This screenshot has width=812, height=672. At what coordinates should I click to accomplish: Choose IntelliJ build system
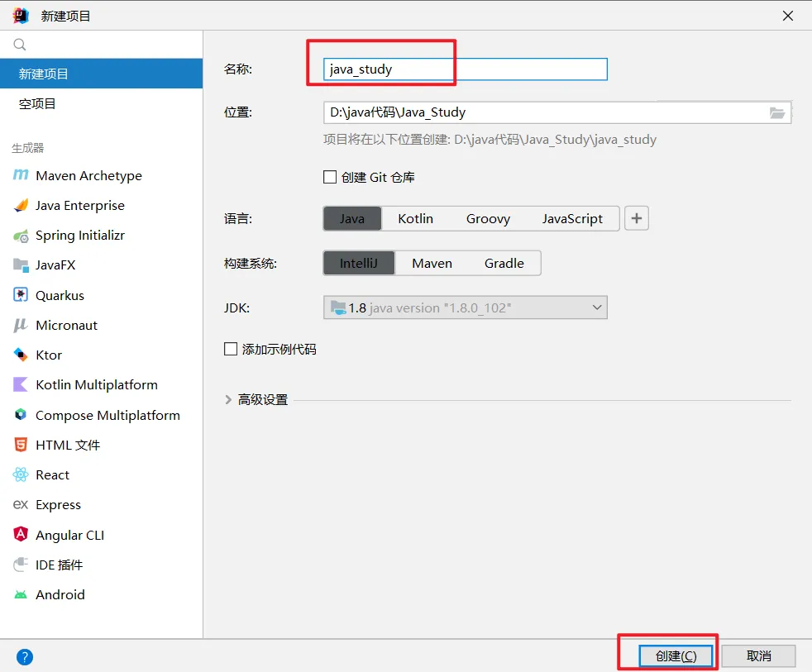(x=359, y=263)
